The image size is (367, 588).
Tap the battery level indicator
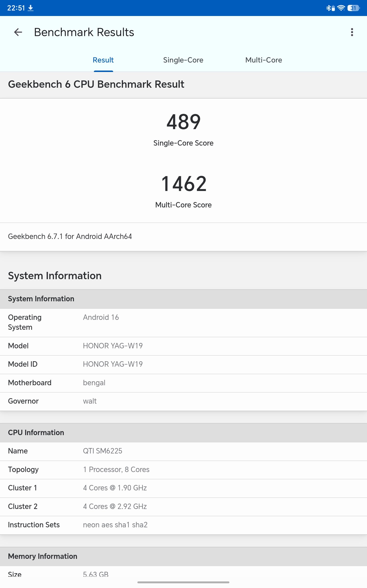pyautogui.click(x=353, y=8)
